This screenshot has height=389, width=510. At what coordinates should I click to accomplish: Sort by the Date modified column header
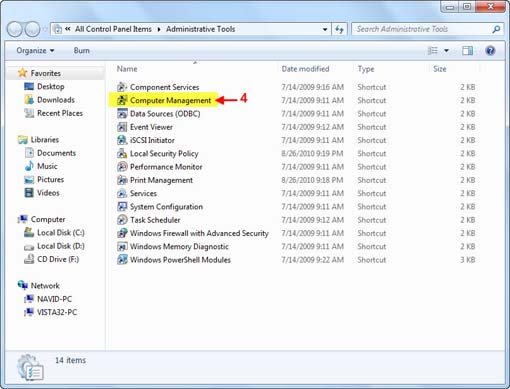305,69
